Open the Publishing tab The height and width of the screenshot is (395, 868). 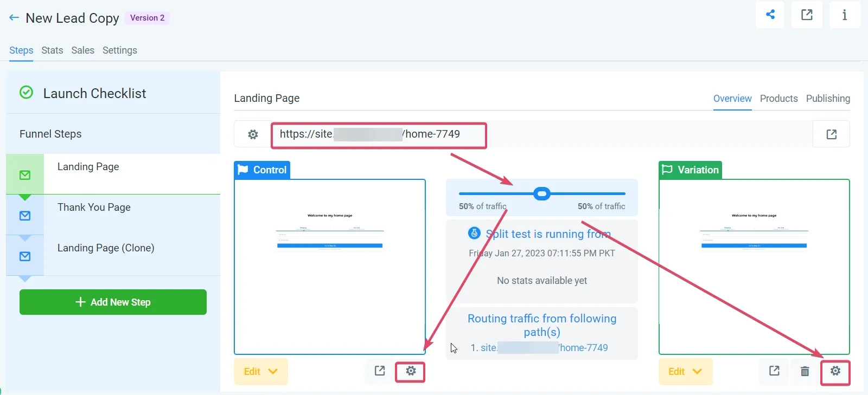828,99
